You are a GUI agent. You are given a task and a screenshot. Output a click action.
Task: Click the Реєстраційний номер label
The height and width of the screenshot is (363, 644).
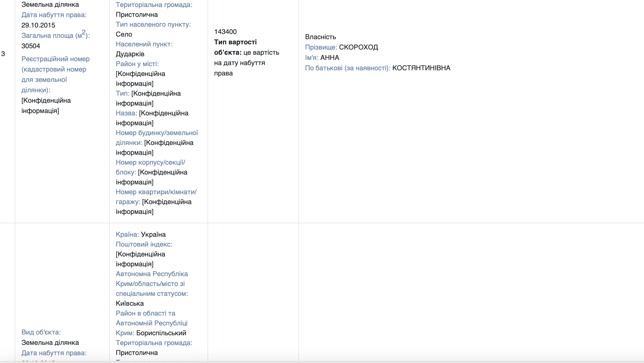55,59
